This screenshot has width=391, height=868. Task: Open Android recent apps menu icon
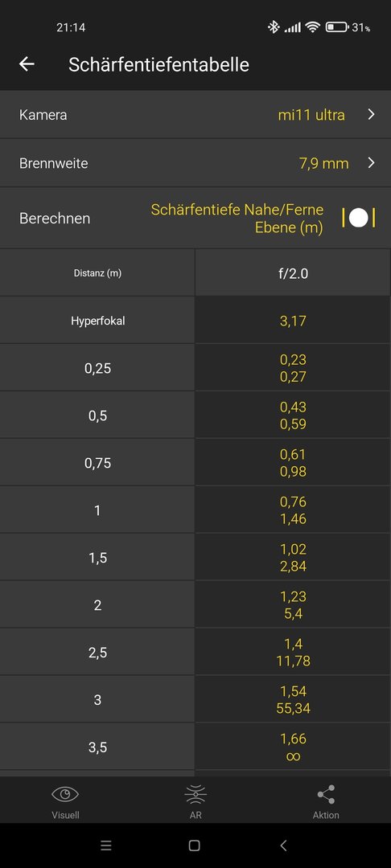pyautogui.click(x=106, y=845)
